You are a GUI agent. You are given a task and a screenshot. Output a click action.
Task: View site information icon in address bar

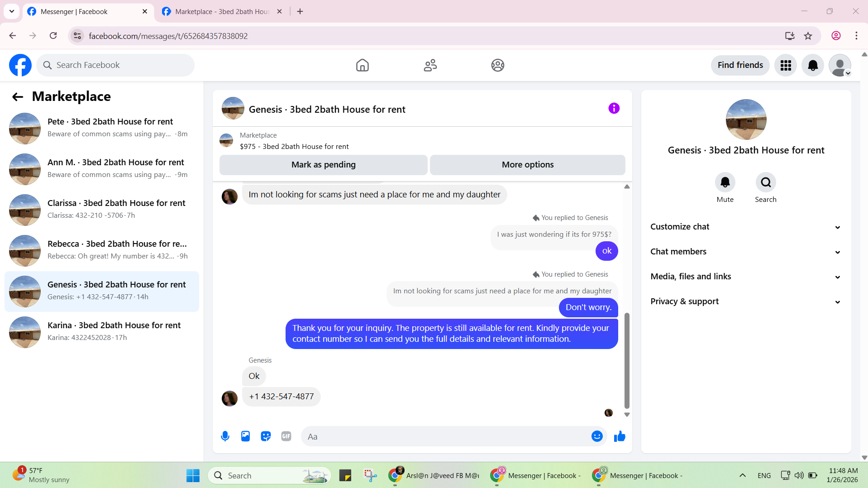point(77,36)
